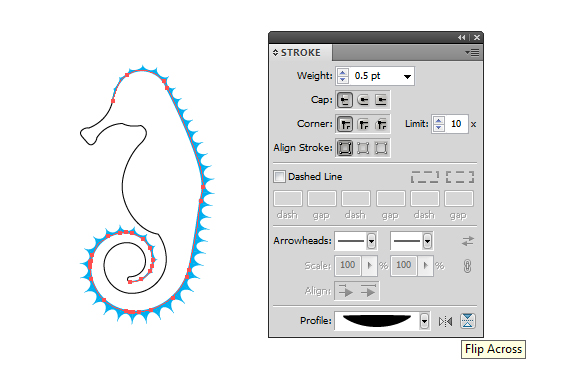Open the Weight dropdown arrow
This screenshot has width=565, height=387.
pyautogui.click(x=407, y=76)
